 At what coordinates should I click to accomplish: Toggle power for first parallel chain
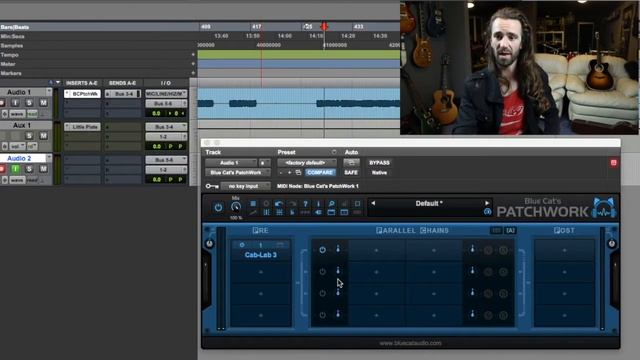(322, 250)
